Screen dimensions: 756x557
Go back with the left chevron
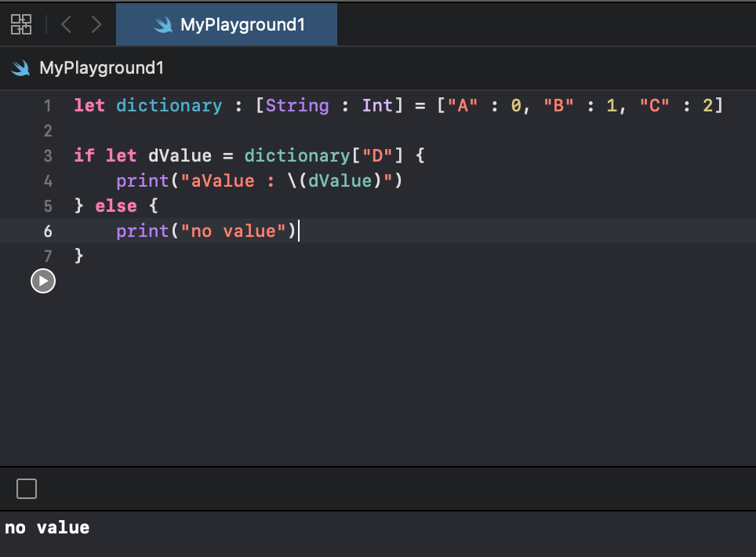pyautogui.click(x=67, y=24)
